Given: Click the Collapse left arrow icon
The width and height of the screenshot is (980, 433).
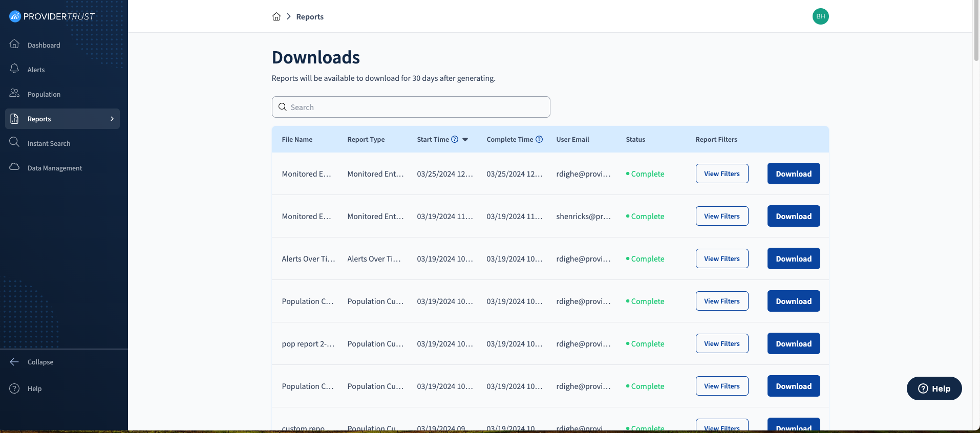Looking at the screenshot, I should (14, 362).
